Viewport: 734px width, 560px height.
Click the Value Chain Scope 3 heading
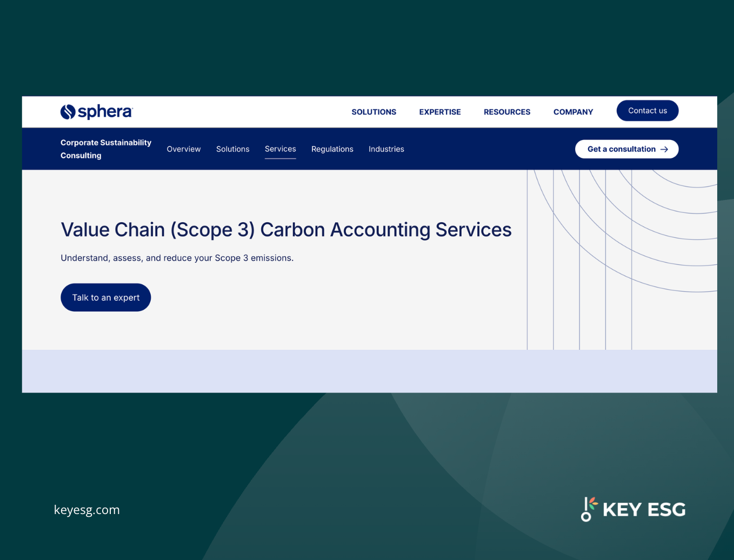click(286, 229)
